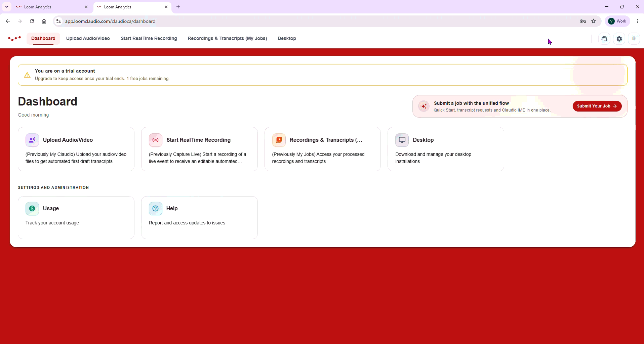
Task: Bookmark this page with the star icon
Action: 594,21
